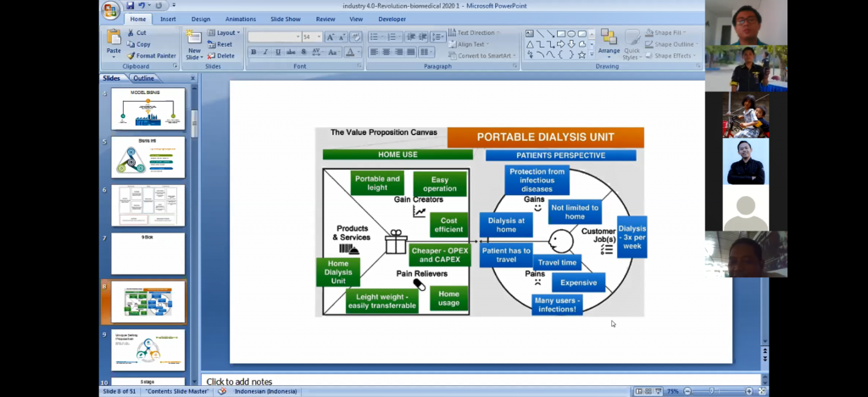Open the Arrange shapes tool
The width and height of the screenshot is (868, 397).
click(x=609, y=42)
